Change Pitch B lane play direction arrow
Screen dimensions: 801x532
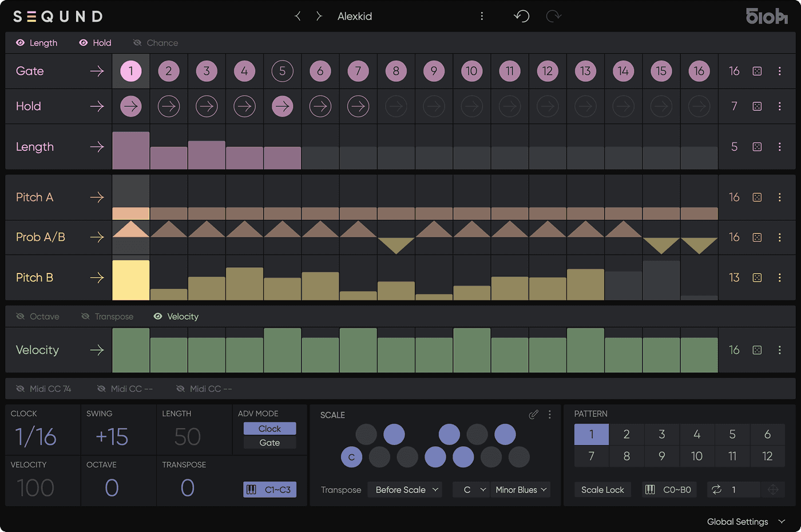coord(97,277)
